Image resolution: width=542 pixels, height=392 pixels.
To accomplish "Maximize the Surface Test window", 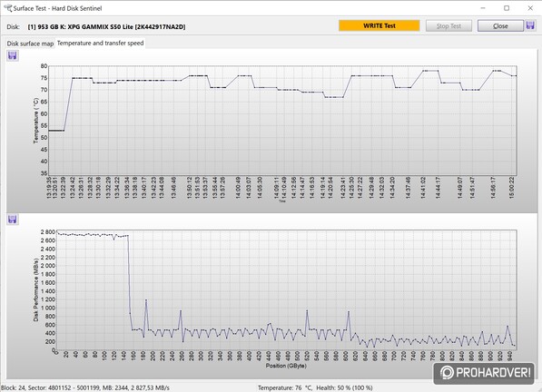I will (507, 8).
